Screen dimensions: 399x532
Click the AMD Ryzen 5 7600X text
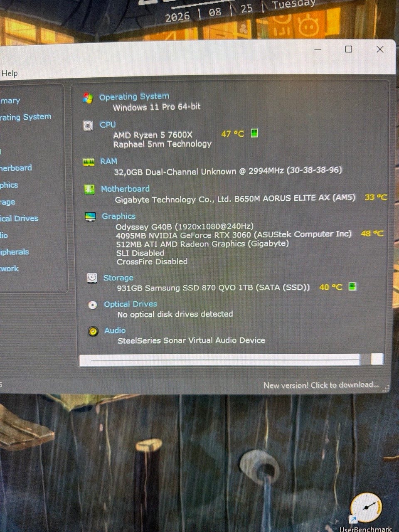click(x=153, y=135)
